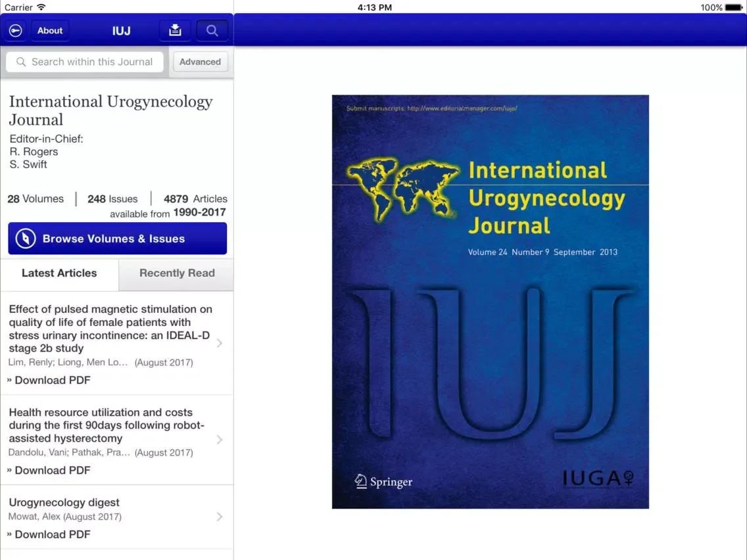Switch to Latest Articles tab

click(x=59, y=273)
